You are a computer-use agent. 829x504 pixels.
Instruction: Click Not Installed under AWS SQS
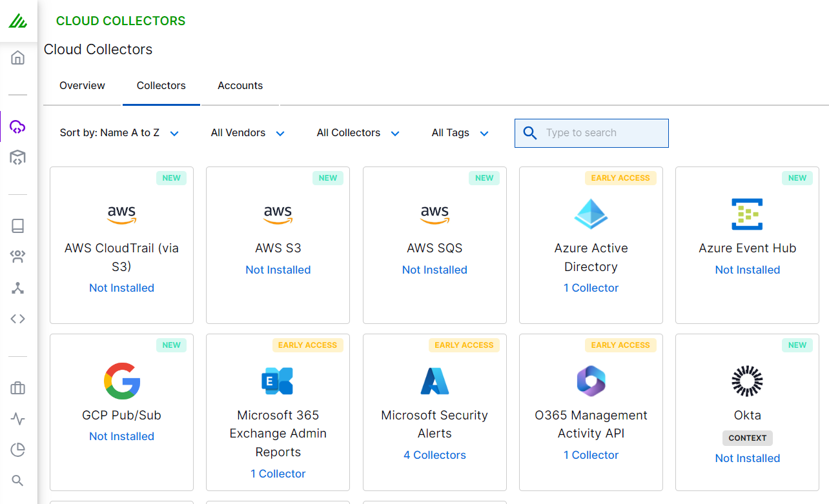(x=435, y=270)
